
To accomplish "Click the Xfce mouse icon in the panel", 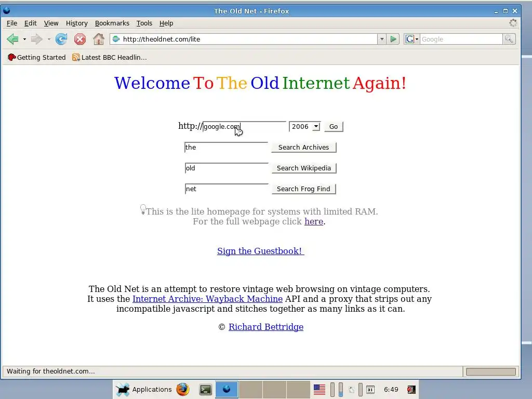I will coord(123,390).
